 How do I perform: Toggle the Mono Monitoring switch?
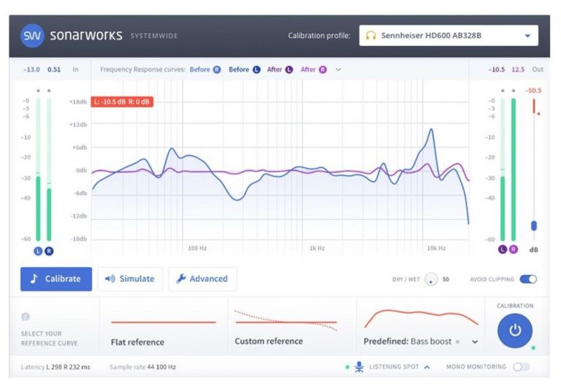point(522,367)
